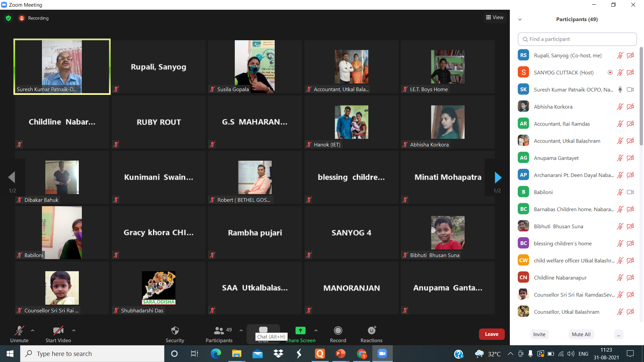Open the Participants people icon
Screen dimensions: 644x362
tap(219, 331)
